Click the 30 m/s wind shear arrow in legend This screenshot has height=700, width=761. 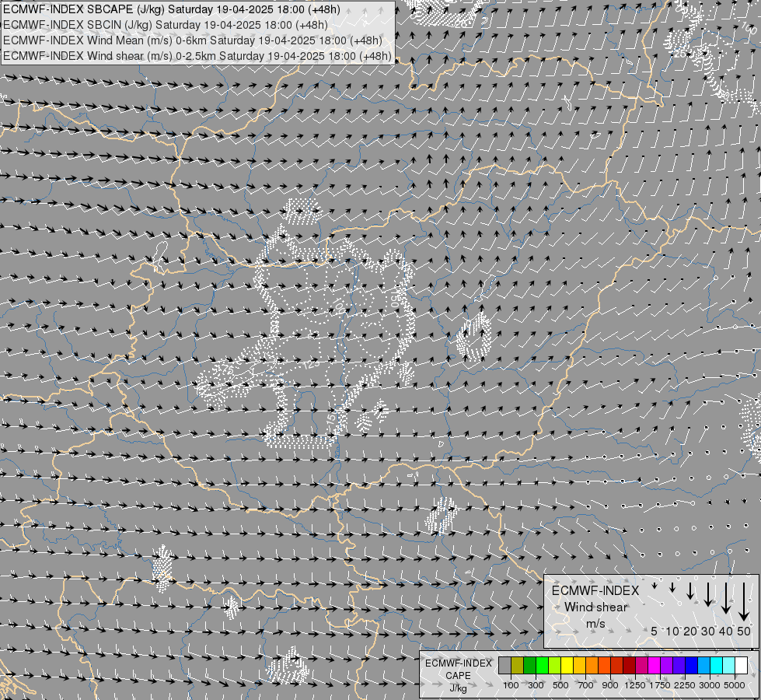click(x=707, y=594)
